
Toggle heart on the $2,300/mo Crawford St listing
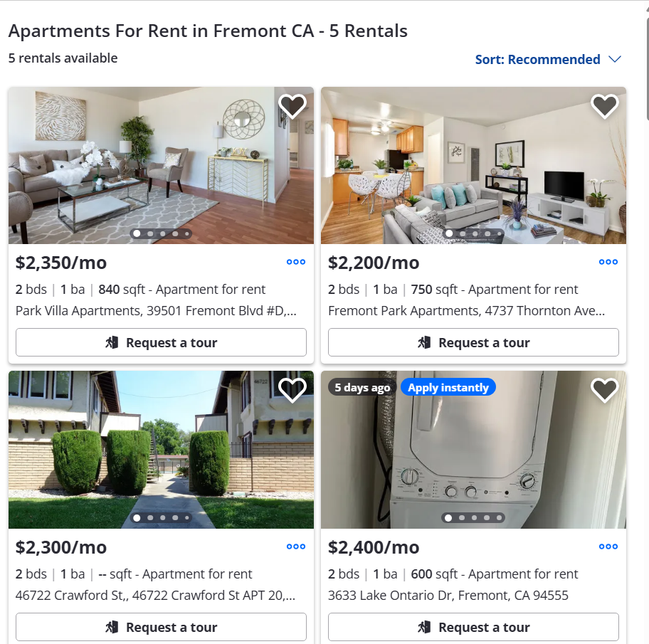292,390
